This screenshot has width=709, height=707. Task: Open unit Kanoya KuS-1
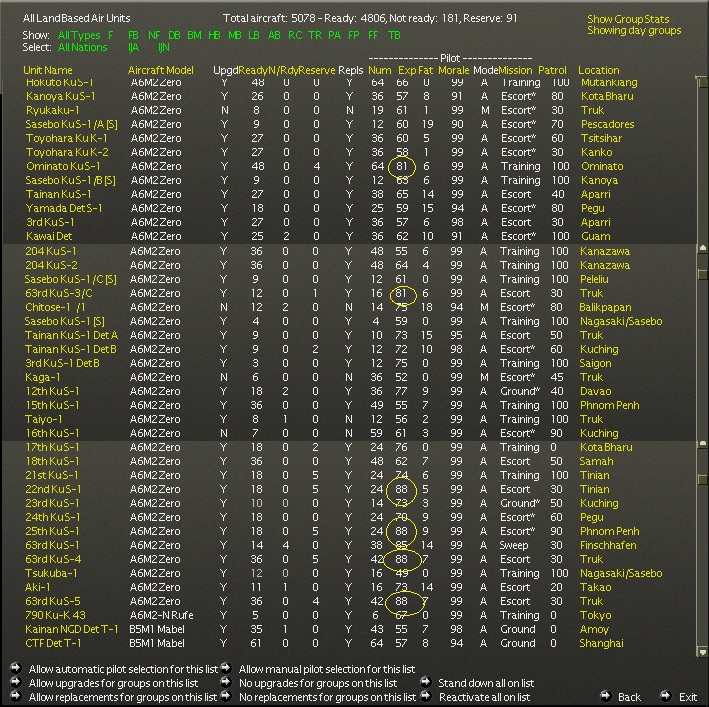[x=61, y=96]
